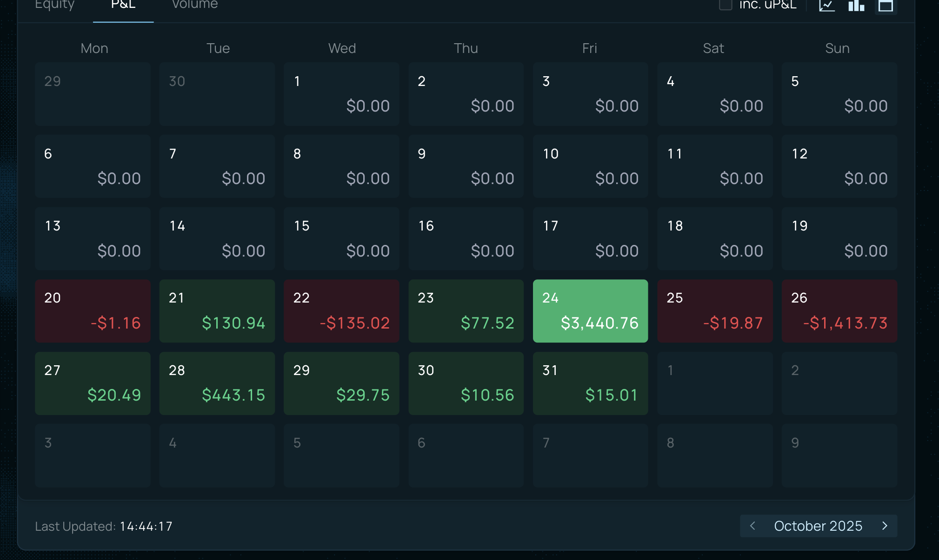Switch to the line chart view icon

click(827, 6)
